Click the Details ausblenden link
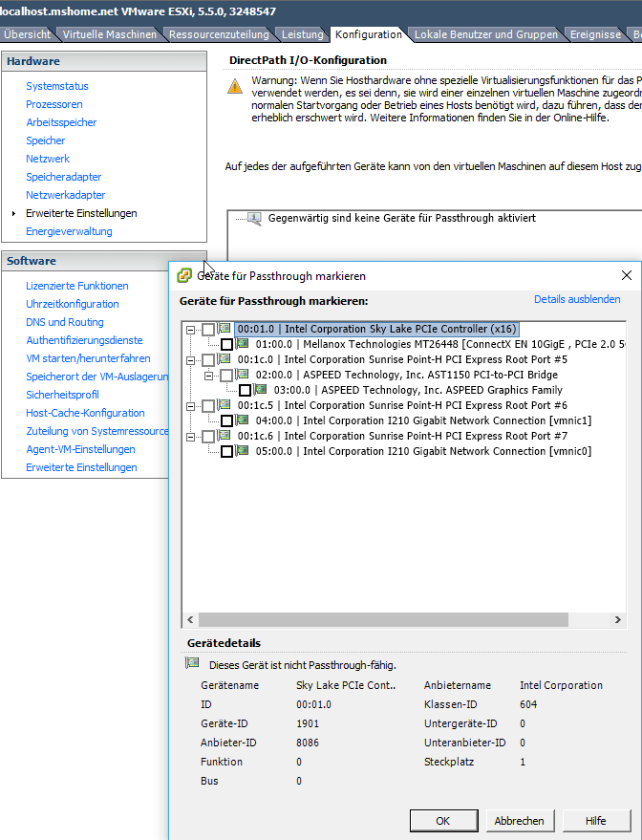 [577, 299]
